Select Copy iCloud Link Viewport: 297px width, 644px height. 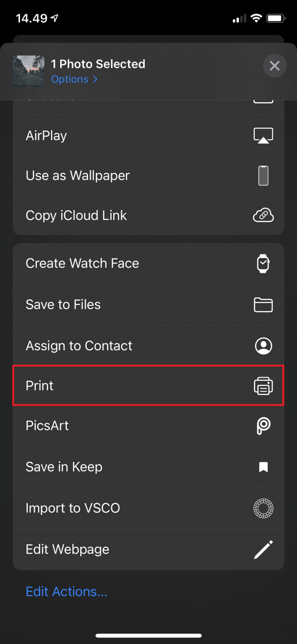pos(76,215)
